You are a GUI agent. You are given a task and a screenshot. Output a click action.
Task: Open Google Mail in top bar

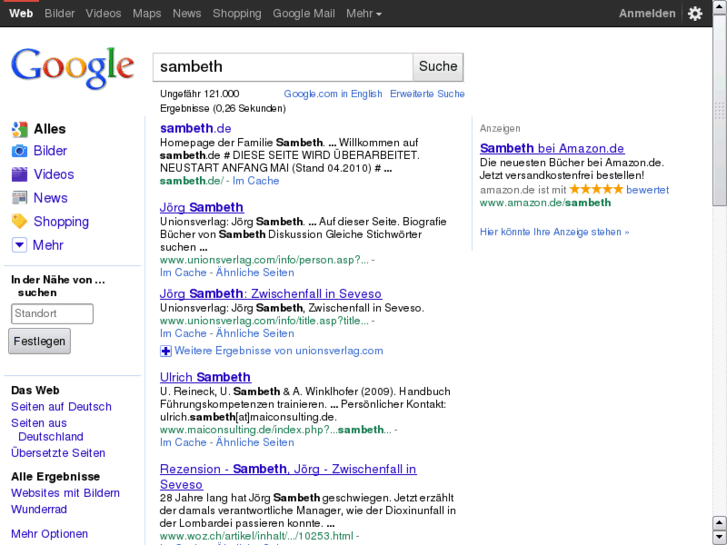click(x=304, y=13)
